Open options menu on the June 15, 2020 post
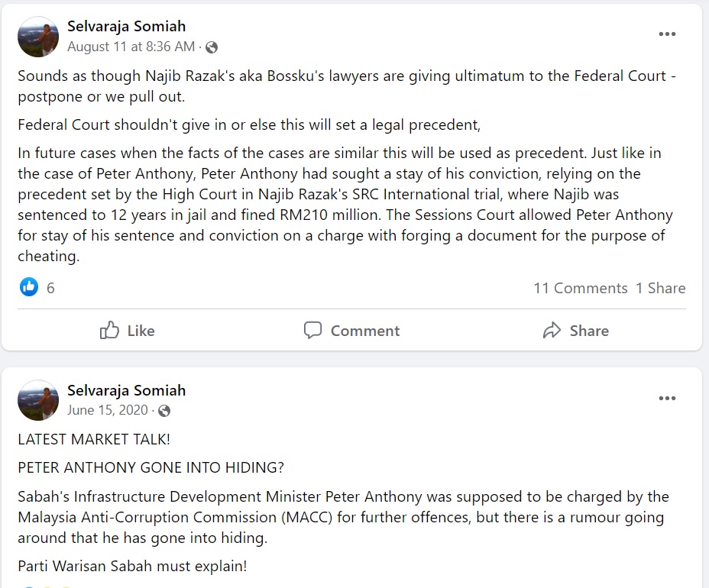 (x=667, y=398)
